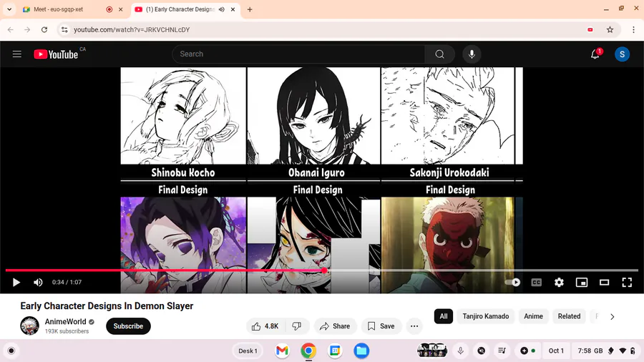Bookmark this page with the star
Screen dimensions: 644x362
[610, 29]
